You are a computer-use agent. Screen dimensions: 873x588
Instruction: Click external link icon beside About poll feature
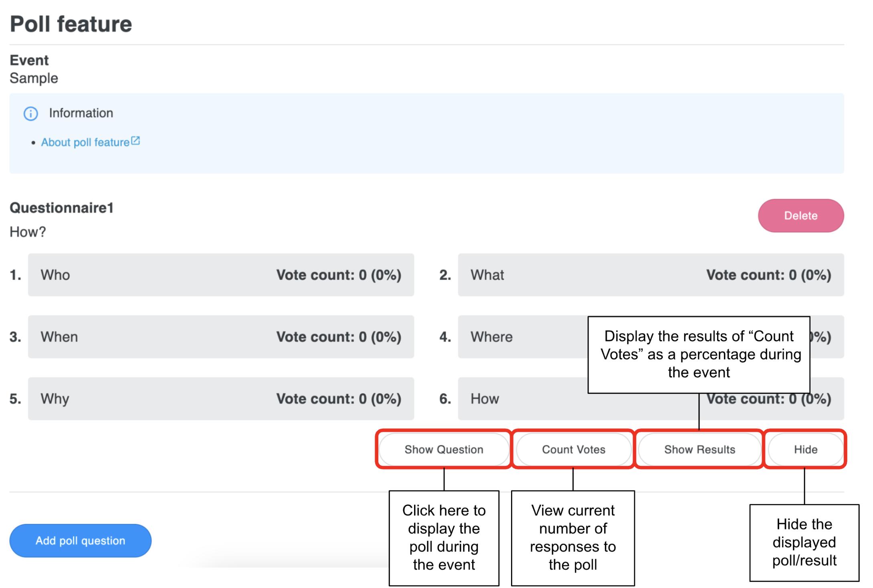point(136,141)
